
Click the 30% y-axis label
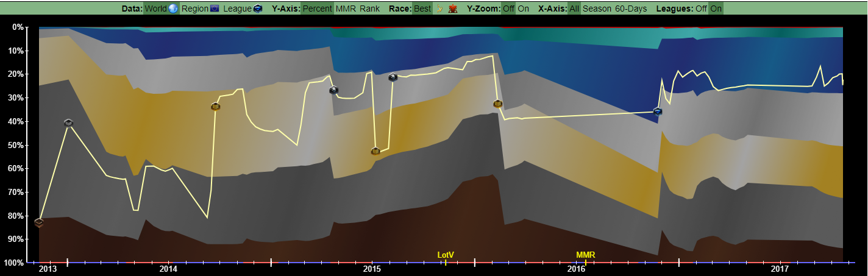[x=16, y=98]
